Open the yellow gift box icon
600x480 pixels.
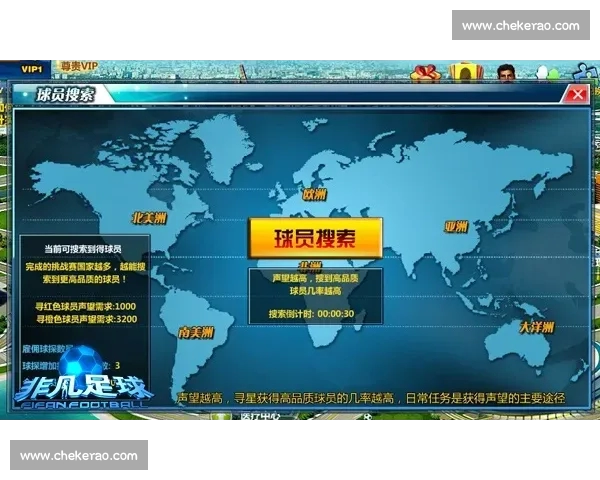(466, 72)
